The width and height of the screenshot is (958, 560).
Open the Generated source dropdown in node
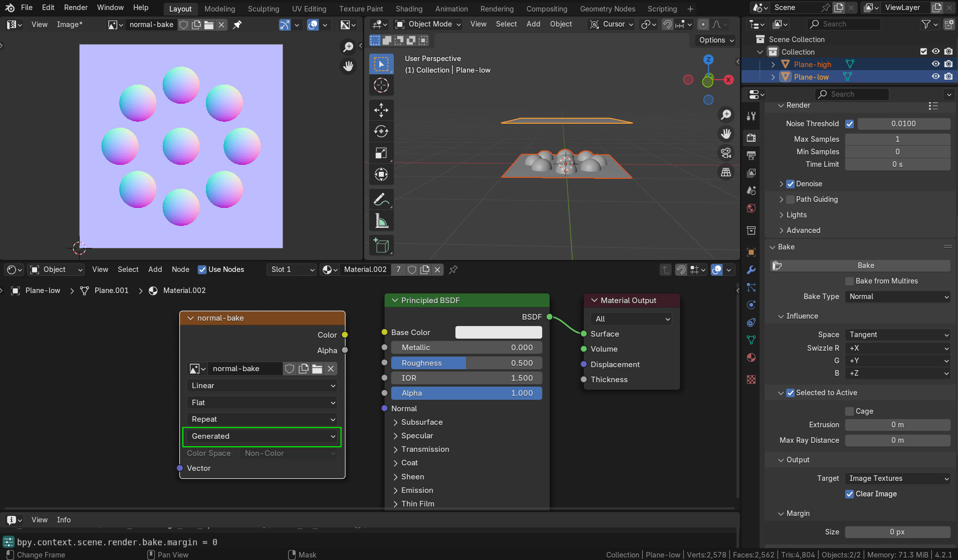(x=262, y=436)
